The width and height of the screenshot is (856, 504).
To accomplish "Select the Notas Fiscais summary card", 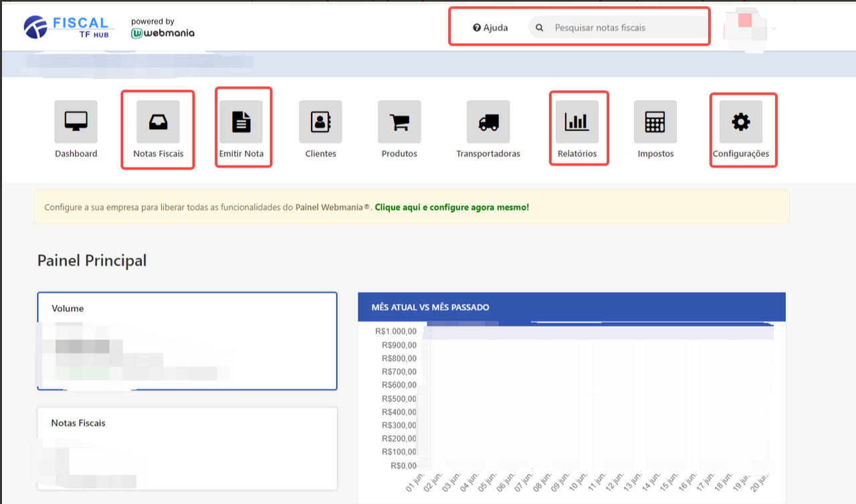I will (x=187, y=449).
